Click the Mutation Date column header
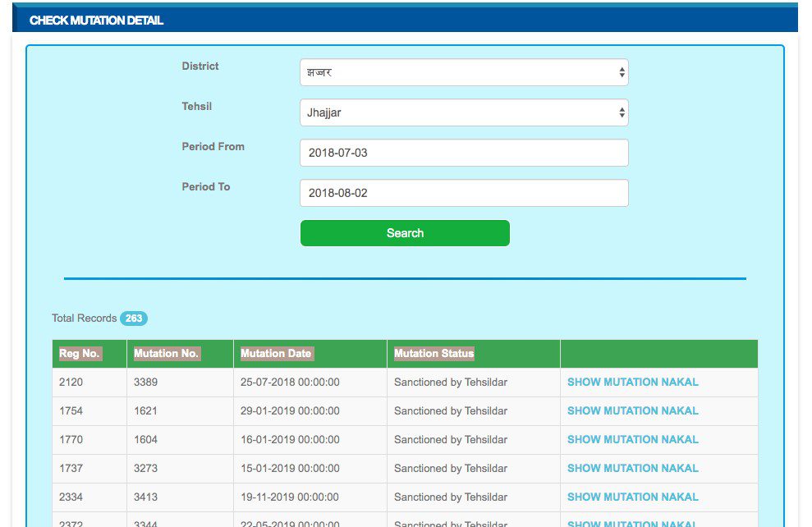This screenshot has height=527, width=812. 276,353
